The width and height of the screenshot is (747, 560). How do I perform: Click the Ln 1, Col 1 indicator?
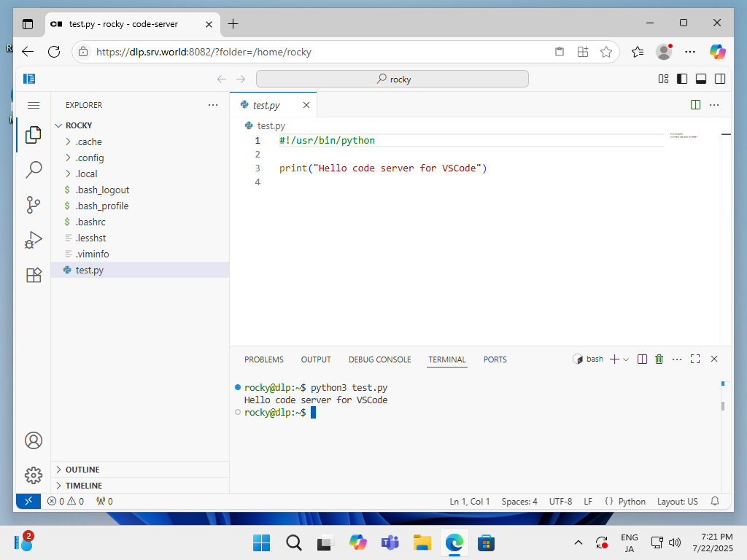pos(469,501)
